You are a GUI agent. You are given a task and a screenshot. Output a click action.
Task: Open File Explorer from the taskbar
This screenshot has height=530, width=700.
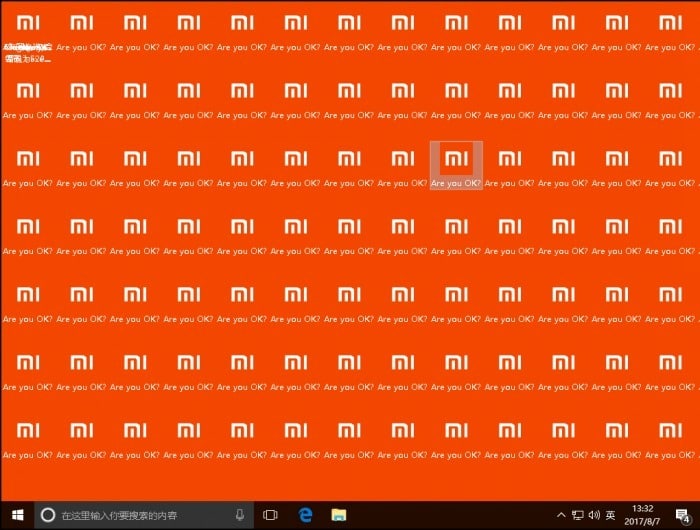click(x=339, y=515)
